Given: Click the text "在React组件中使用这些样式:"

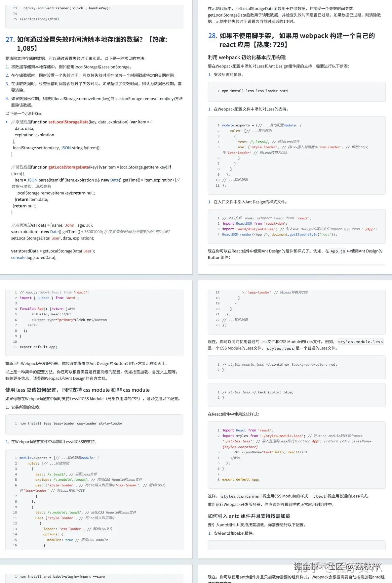Looking at the screenshot, I should pos(234,414).
